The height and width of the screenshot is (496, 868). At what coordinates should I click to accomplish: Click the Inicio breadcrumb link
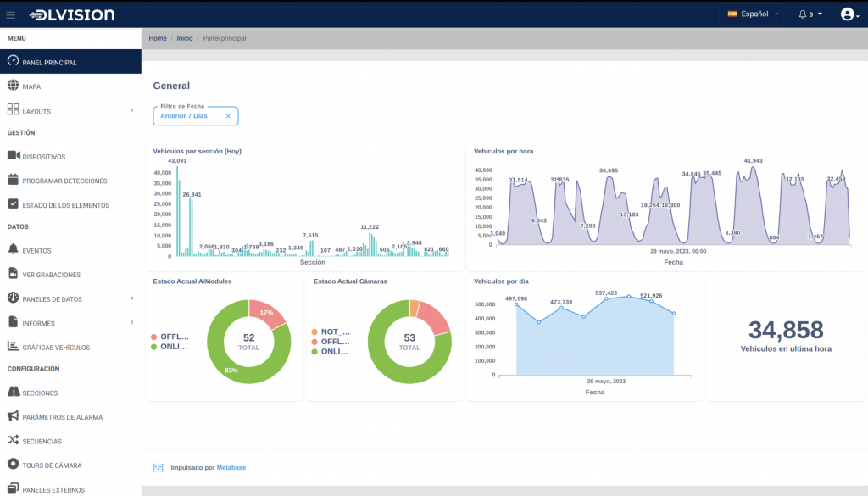point(184,38)
